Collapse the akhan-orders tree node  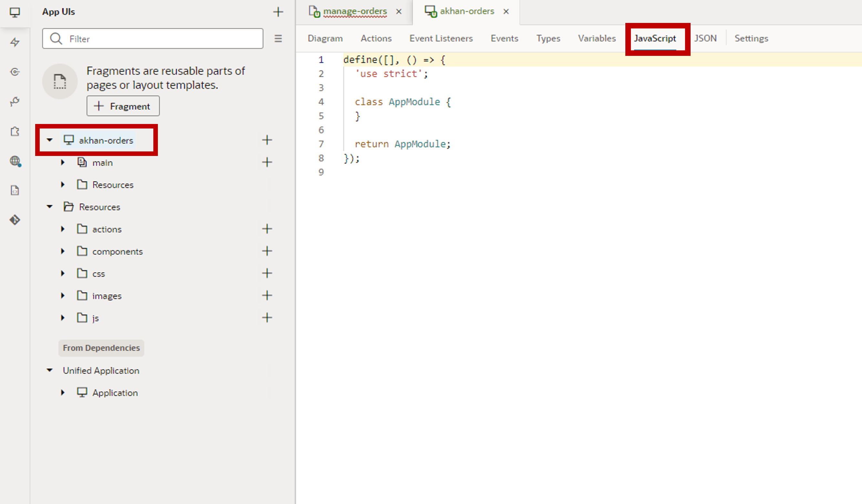[50, 140]
